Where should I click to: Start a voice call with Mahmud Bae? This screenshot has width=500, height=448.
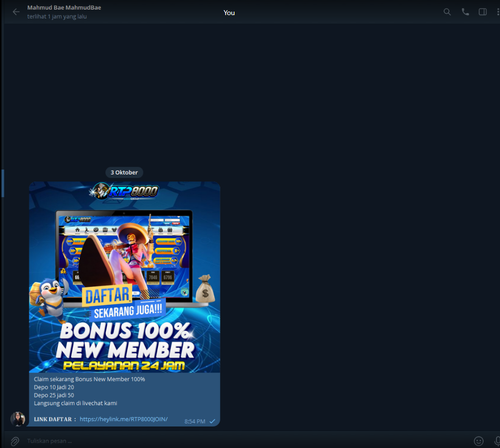[x=465, y=12]
